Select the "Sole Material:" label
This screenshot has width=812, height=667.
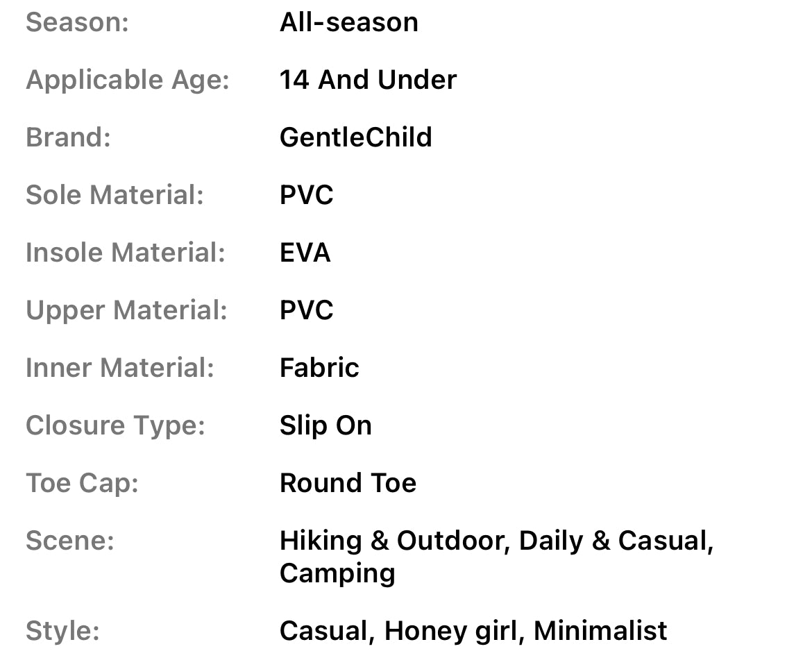click(115, 195)
